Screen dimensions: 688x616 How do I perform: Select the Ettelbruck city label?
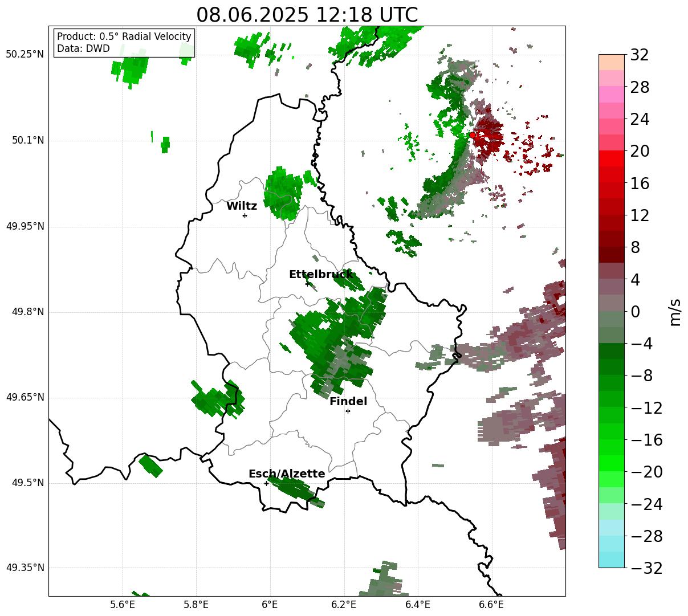321,275
